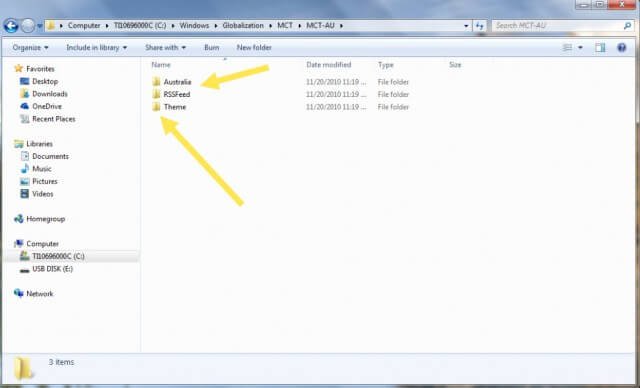Image resolution: width=640 pixels, height=388 pixels.
Task: Create a New folder from the toolbar
Action: click(254, 48)
